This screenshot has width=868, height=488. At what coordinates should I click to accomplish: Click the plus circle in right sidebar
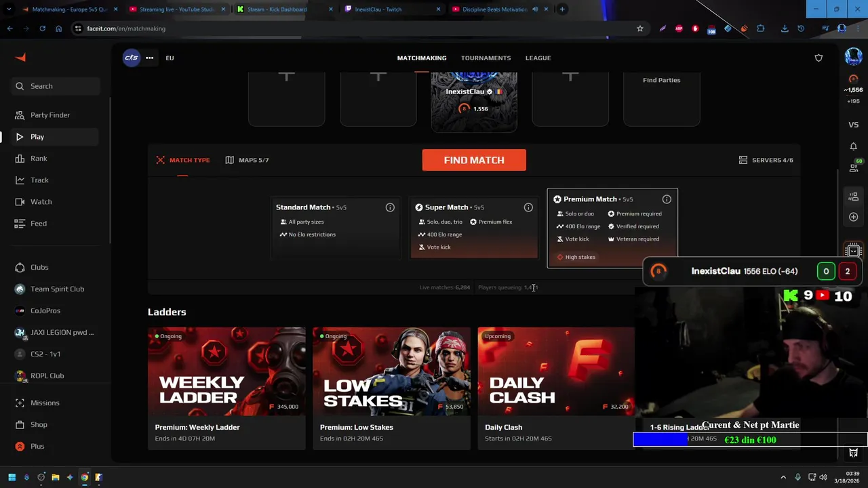pos(853,217)
